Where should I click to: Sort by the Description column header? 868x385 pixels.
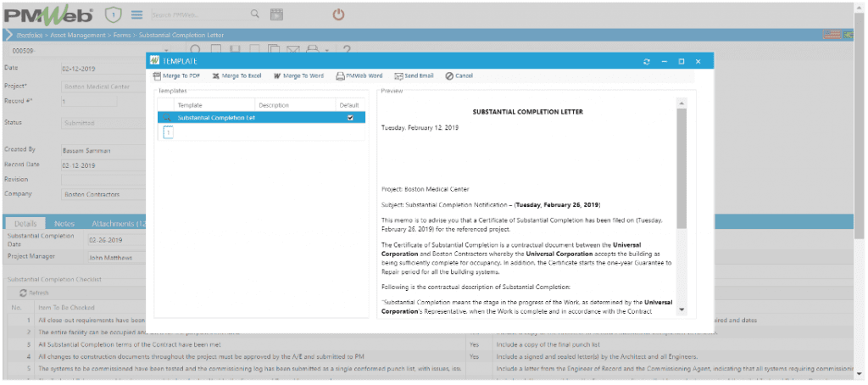[x=295, y=105]
